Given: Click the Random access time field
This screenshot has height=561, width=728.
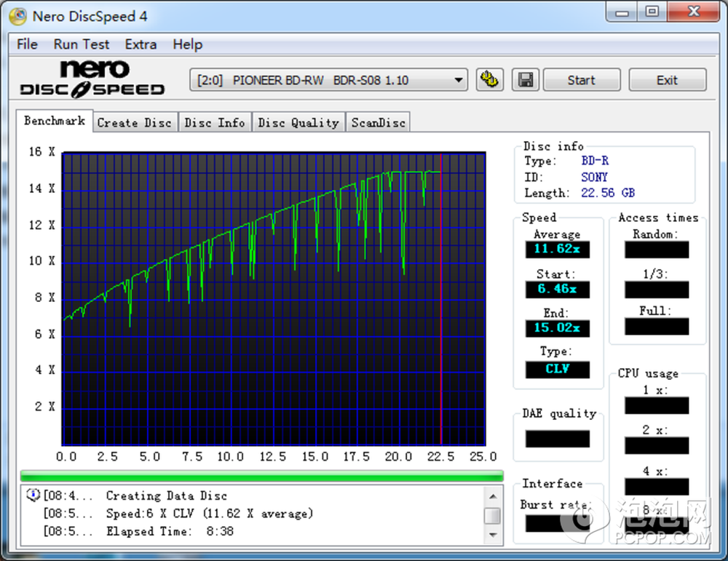Looking at the screenshot, I should pyautogui.click(x=657, y=250).
